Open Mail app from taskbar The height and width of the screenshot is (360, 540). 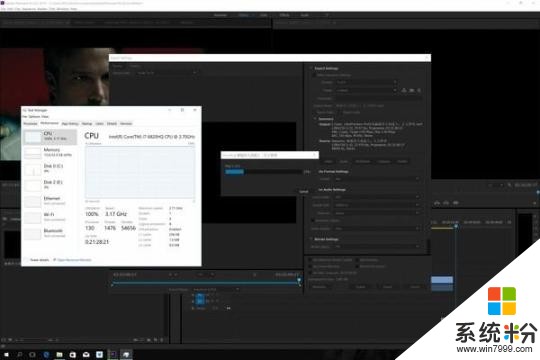coord(86,354)
